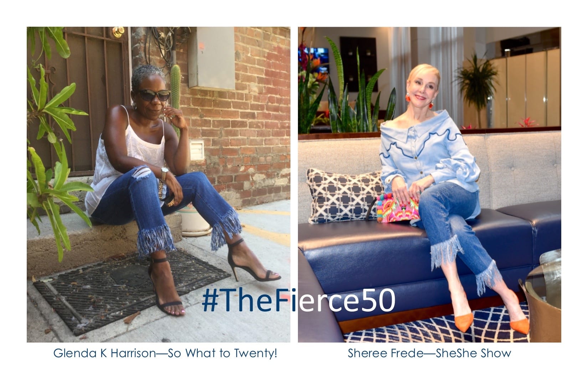
Task: Select the caption Glenda K Harrison—So What to Twenty!
Action: [165, 354]
